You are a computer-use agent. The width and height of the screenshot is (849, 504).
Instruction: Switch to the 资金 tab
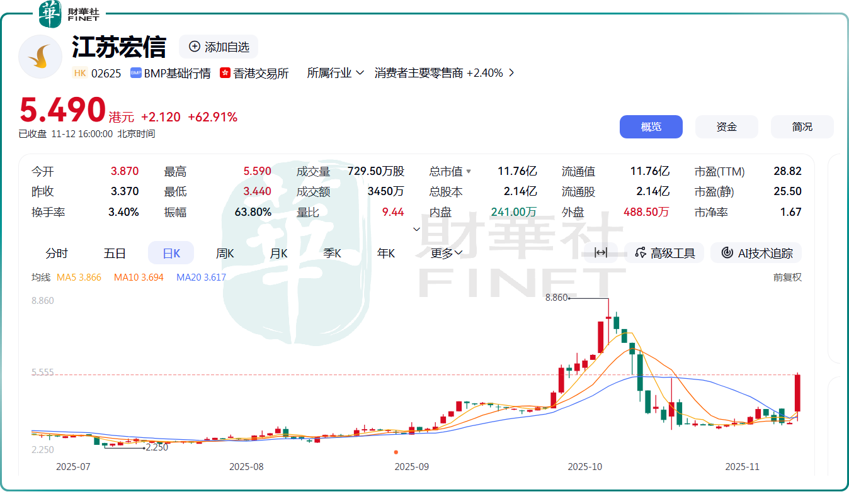coord(726,126)
